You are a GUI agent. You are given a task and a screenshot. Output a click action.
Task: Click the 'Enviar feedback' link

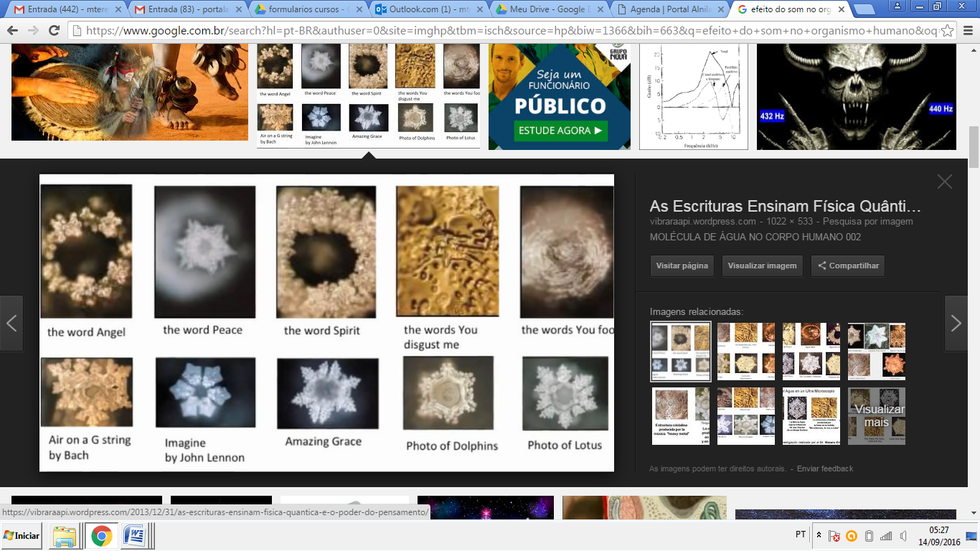click(x=825, y=468)
